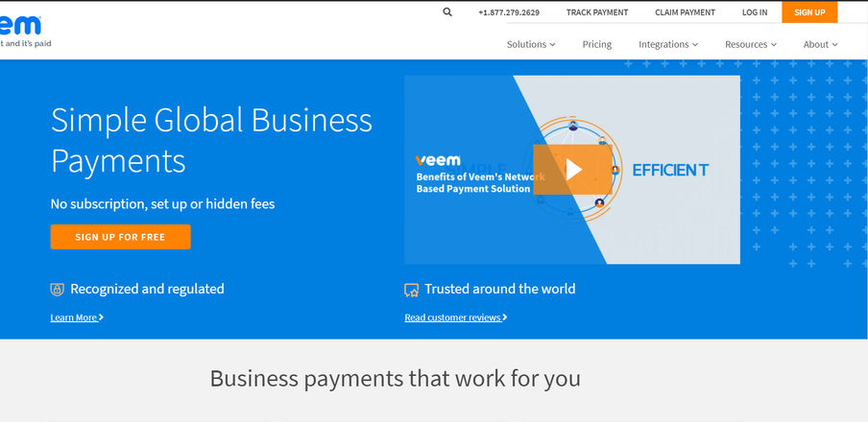Click phone number +1.877.279.2629

[509, 12]
